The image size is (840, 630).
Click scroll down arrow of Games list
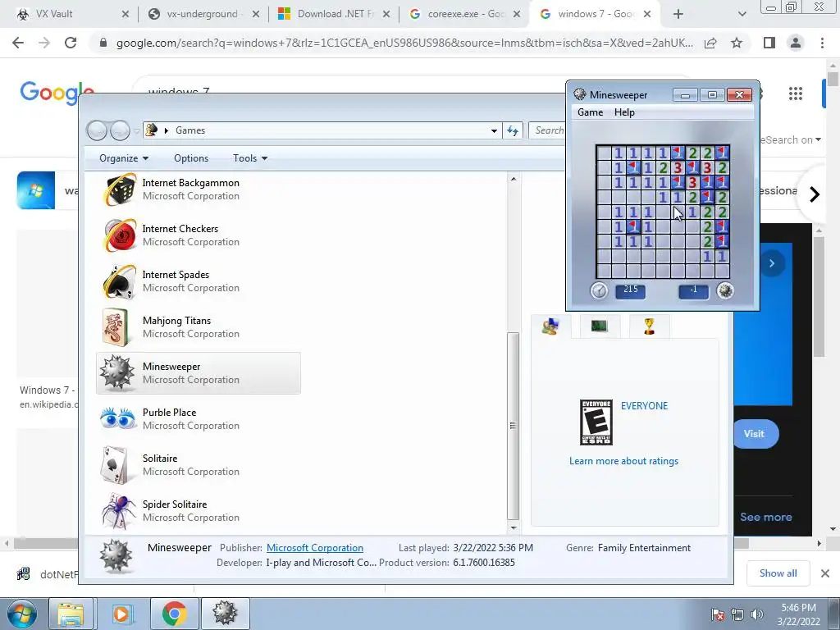click(x=514, y=528)
